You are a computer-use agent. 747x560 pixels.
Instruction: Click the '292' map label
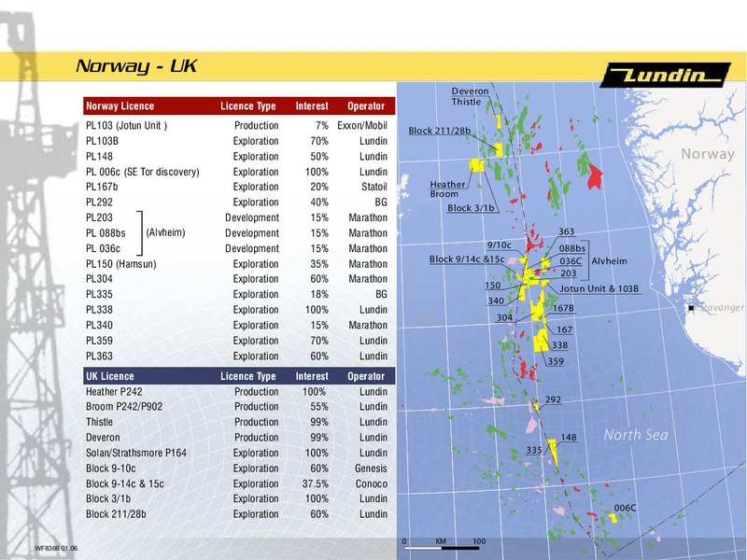pos(553,399)
